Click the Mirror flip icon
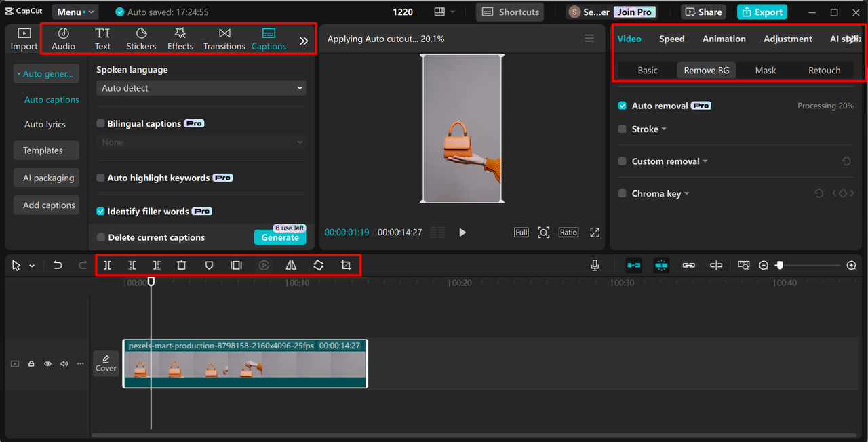Image resolution: width=868 pixels, height=442 pixels. 291,266
